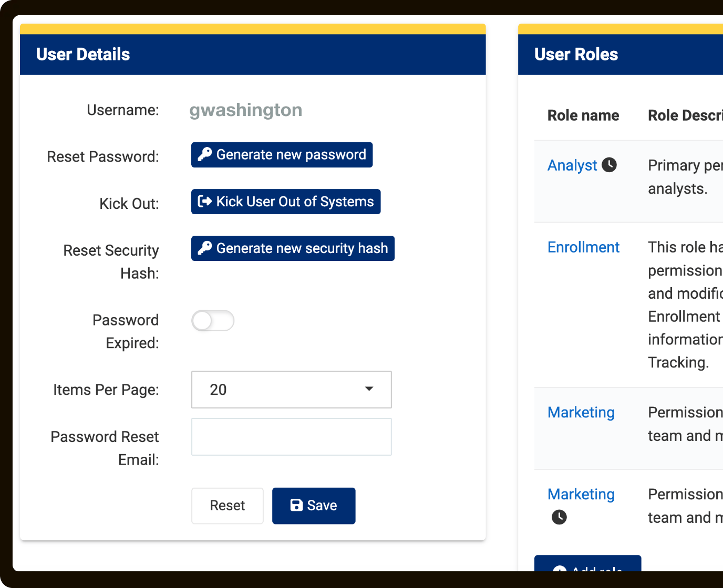Click the clock icon next to Analyst
Image resolution: width=723 pixels, height=588 pixels.
click(x=609, y=165)
